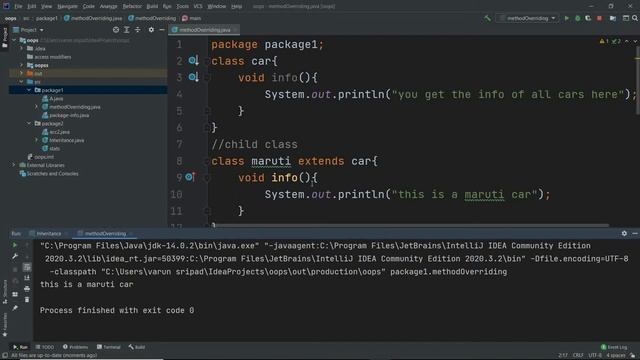Collapse the package1 folder
The height and width of the screenshot is (360, 640).
[x=29, y=90]
